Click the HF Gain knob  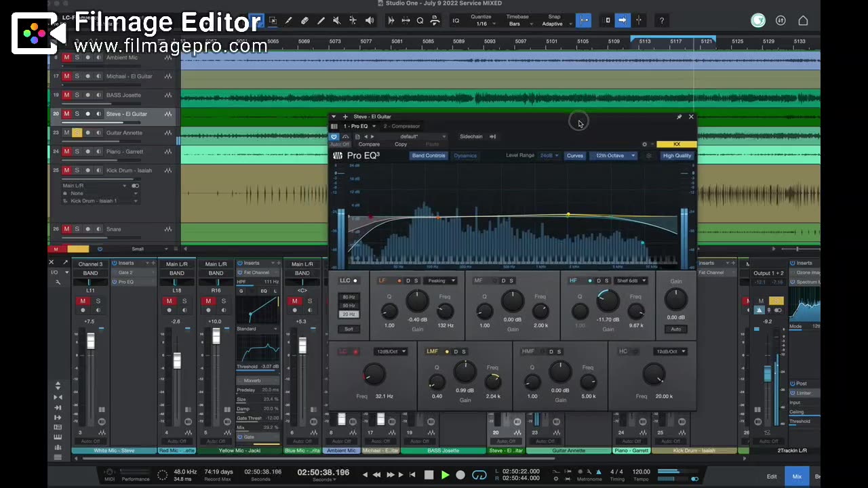point(608,302)
